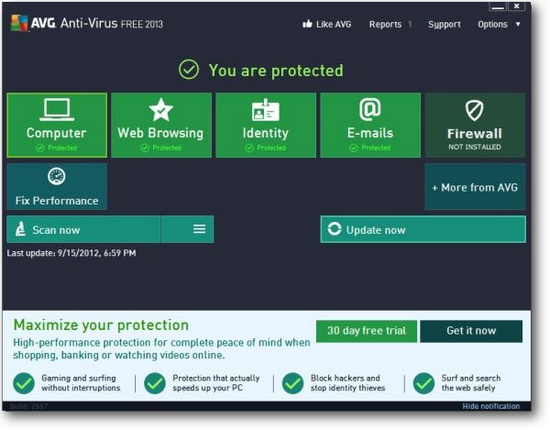This screenshot has height=430, width=550.
Task: Click the thumbs-up Like AVG icon
Action: pyautogui.click(x=307, y=24)
